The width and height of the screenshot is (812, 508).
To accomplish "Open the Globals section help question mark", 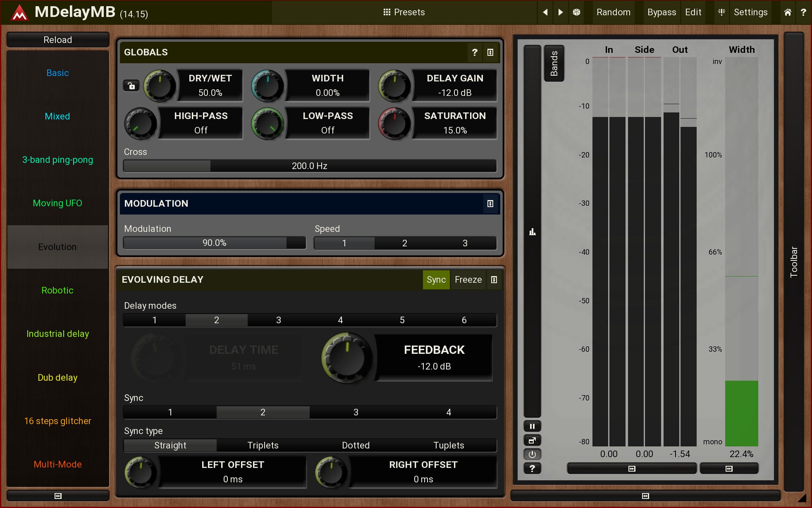I will click(x=475, y=52).
